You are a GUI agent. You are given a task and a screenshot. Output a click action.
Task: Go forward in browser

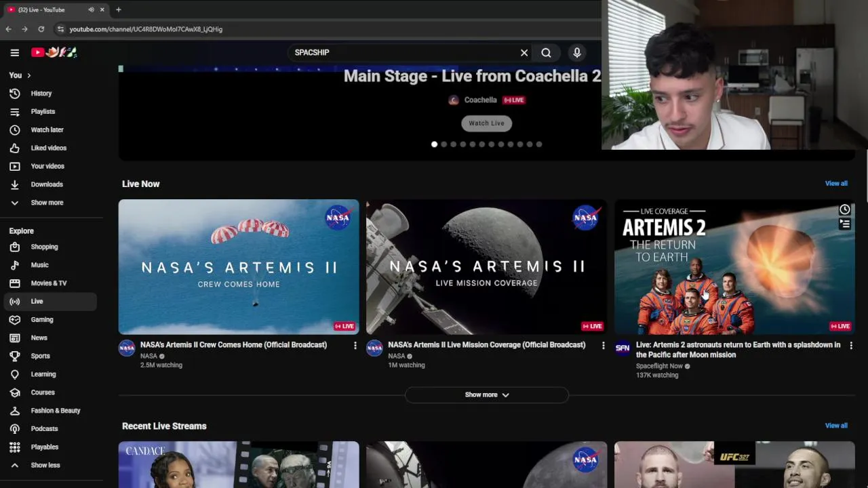[24, 29]
